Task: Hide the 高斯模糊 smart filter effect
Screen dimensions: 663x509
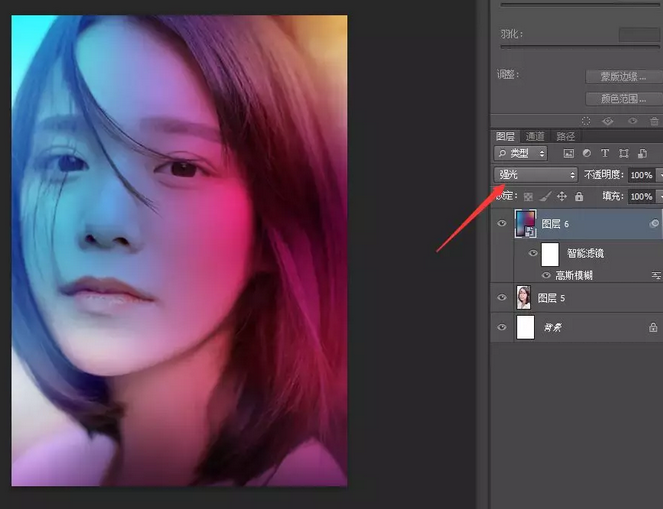Action: (x=546, y=274)
